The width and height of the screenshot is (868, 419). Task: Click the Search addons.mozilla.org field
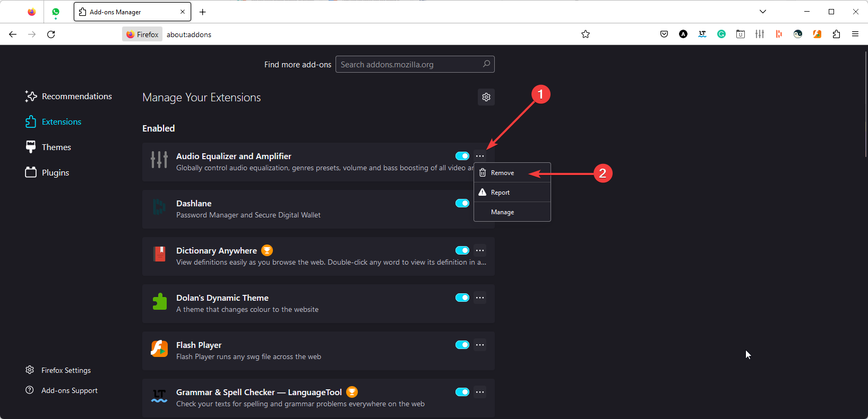pyautogui.click(x=415, y=64)
